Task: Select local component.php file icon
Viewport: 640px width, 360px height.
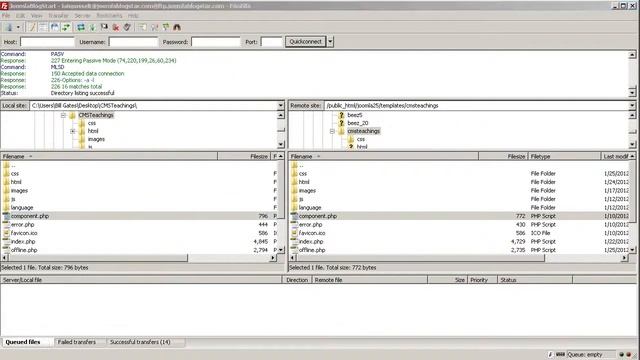Action: click(x=6, y=216)
